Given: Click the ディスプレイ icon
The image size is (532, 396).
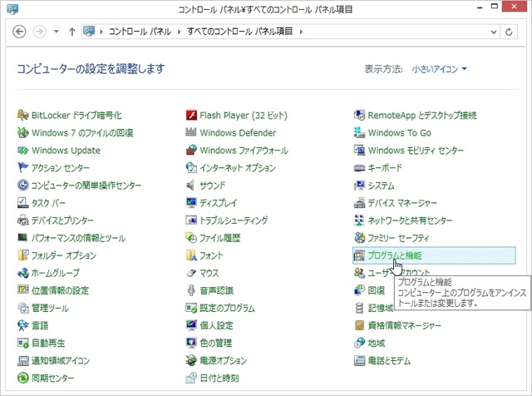Looking at the screenshot, I should 191,202.
